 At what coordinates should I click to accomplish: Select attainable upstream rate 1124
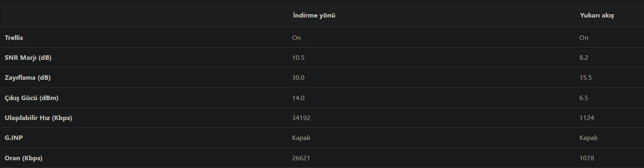pos(586,118)
